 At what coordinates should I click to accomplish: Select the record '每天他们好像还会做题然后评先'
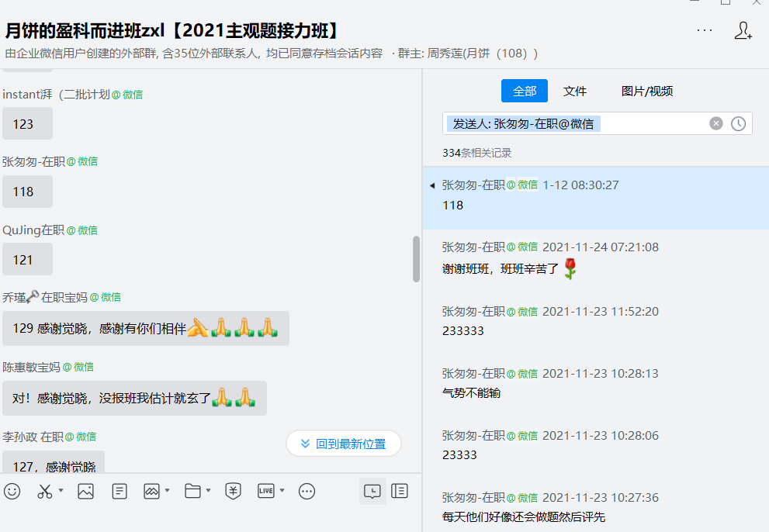(596, 507)
